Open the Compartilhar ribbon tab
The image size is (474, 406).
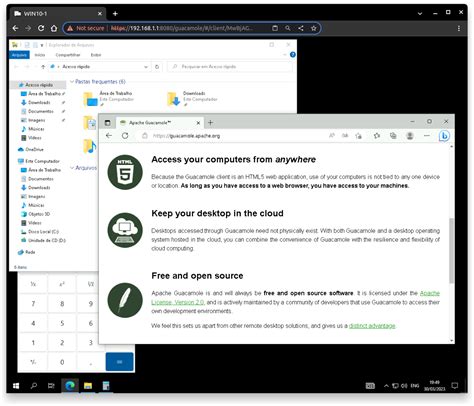68,55
